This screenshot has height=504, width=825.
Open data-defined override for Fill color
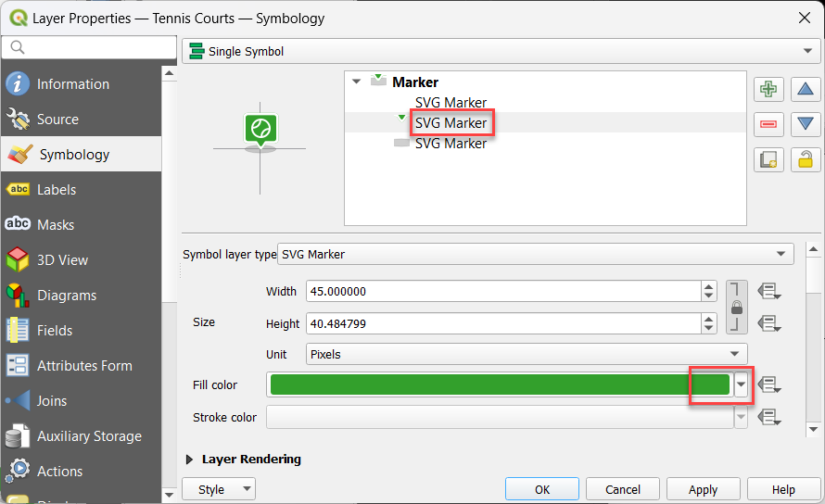click(768, 384)
